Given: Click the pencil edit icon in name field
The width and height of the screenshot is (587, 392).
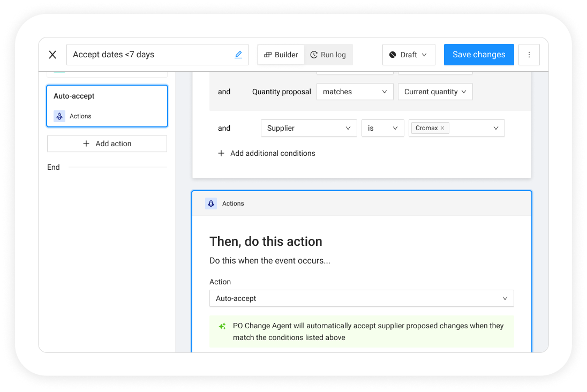Looking at the screenshot, I should click(x=238, y=55).
